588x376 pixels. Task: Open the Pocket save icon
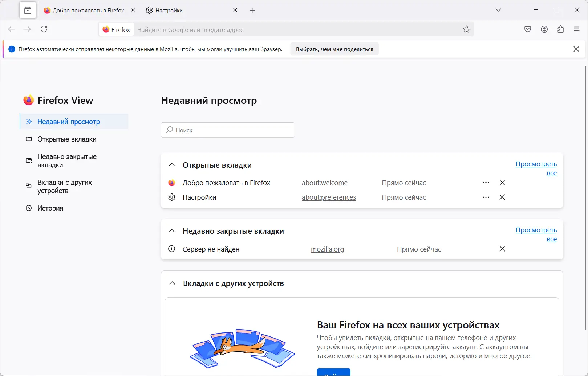click(x=528, y=29)
